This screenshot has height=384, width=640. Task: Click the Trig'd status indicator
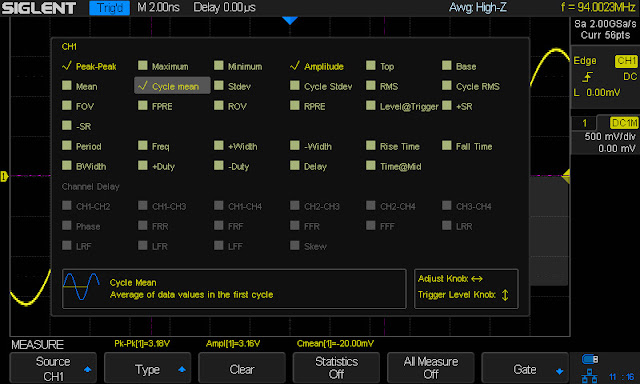tap(109, 8)
